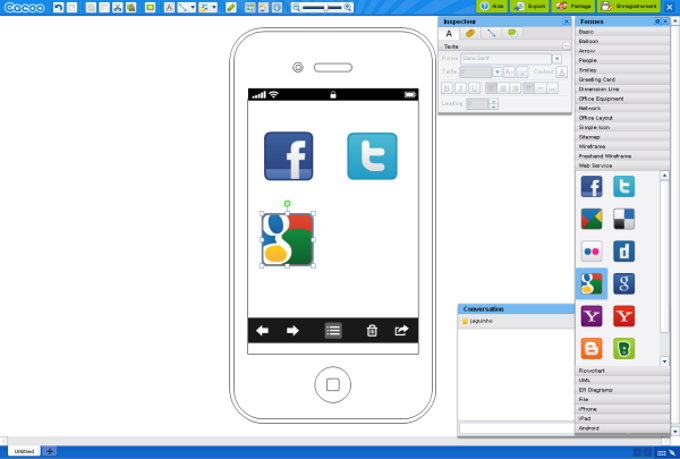This screenshot has width=680, height=459.
Task: Switch to Inspecteur green shape tab
Action: click(x=512, y=33)
